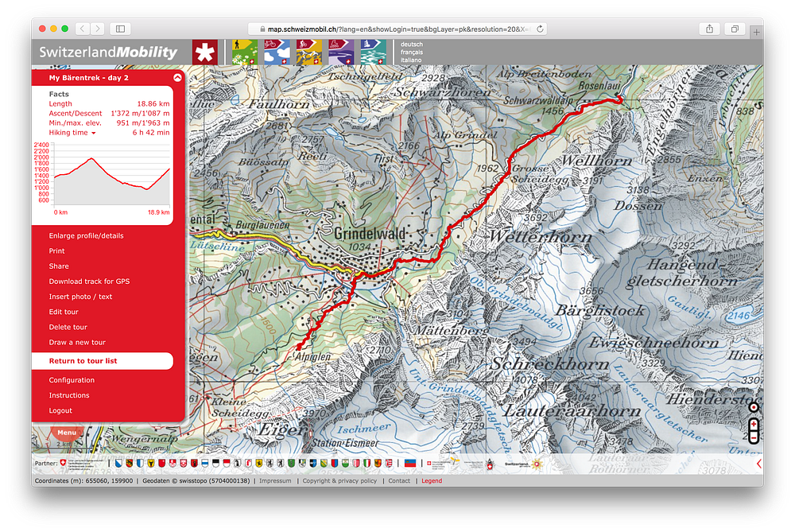Image resolution: width=795 pixels, height=532 pixels.
Task: Click the Safari forward button
Action: tap(98, 29)
